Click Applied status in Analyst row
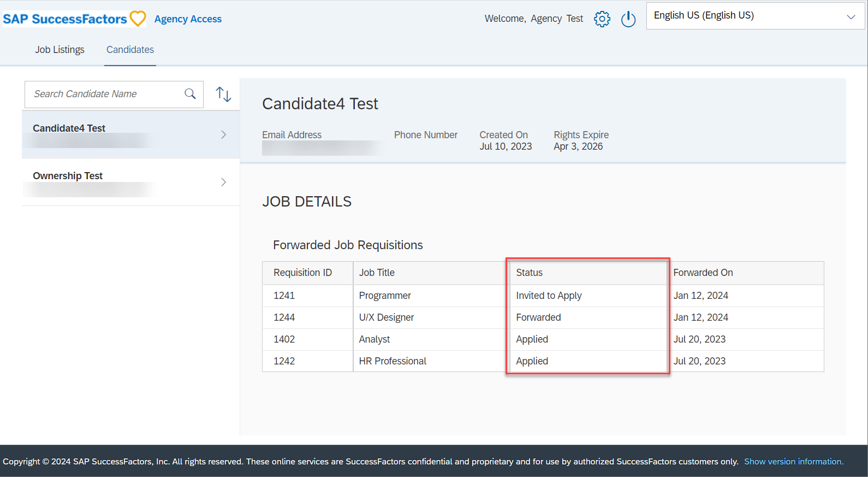868x477 pixels. (532, 339)
